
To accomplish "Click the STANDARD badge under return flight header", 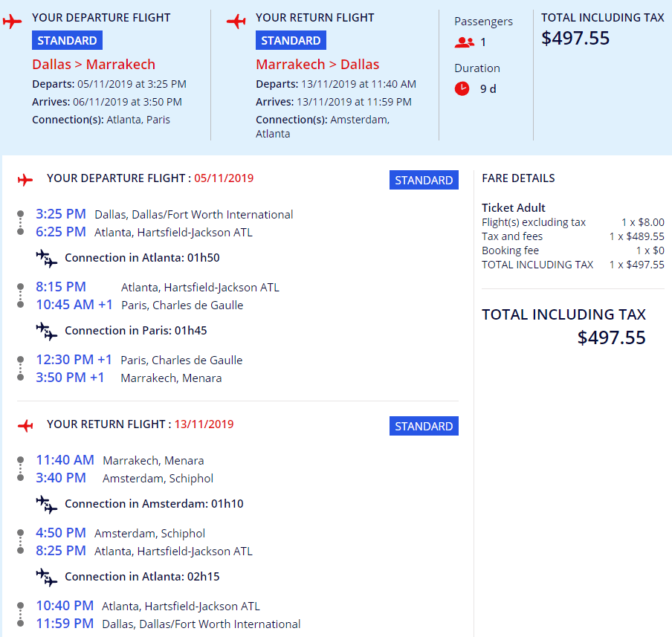I will point(291,40).
